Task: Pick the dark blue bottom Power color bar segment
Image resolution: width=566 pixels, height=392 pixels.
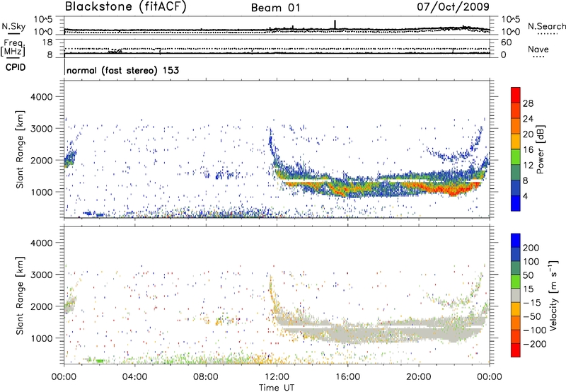Action: tap(516, 202)
